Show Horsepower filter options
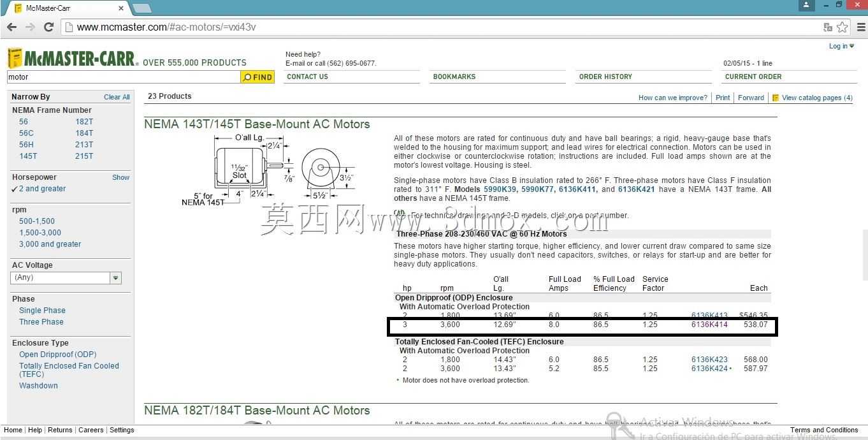868x440 pixels. point(121,177)
